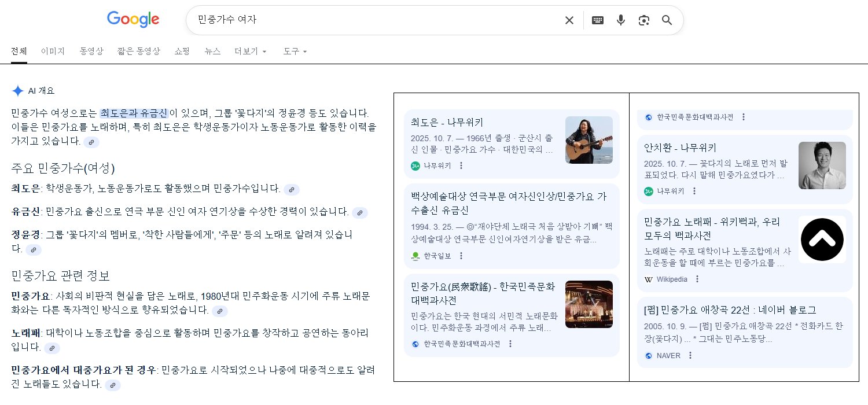The height and width of the screenshot is (405, 868).
Task: Open source link chip on 노래패 definition
Action: [52, 348]
